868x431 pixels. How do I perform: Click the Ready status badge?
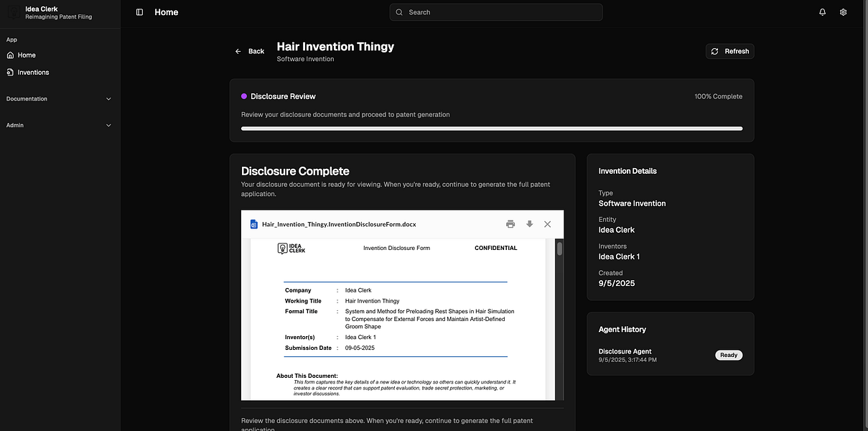click(728, 355)
